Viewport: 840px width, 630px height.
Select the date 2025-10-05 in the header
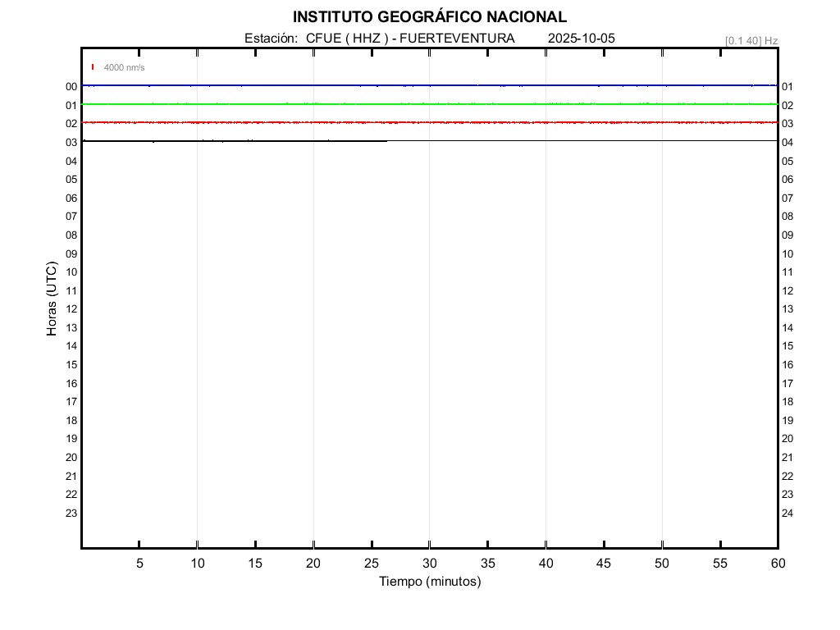(581, 39)
